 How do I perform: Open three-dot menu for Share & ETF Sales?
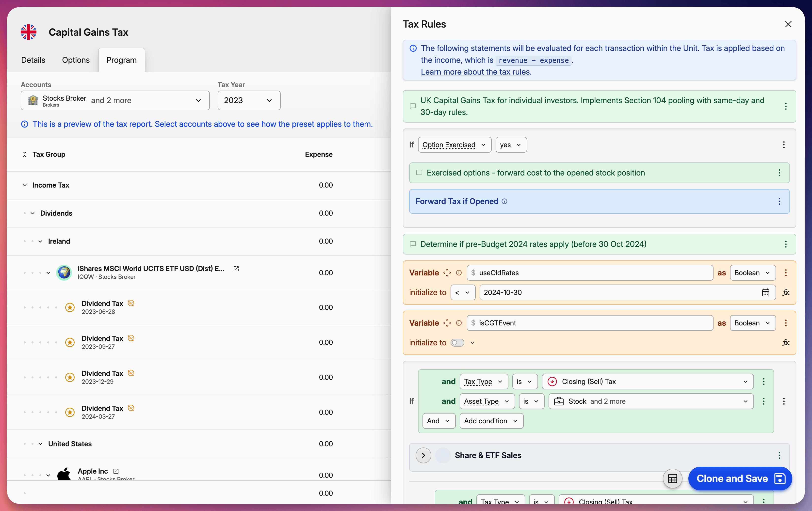click(x=779, y=455)
